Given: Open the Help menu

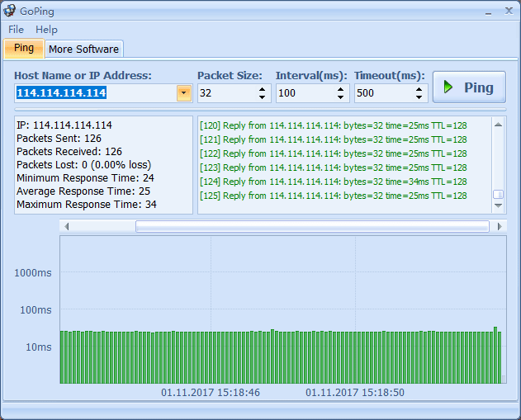Looking at the screenshot, I should [x=46, y=30].
